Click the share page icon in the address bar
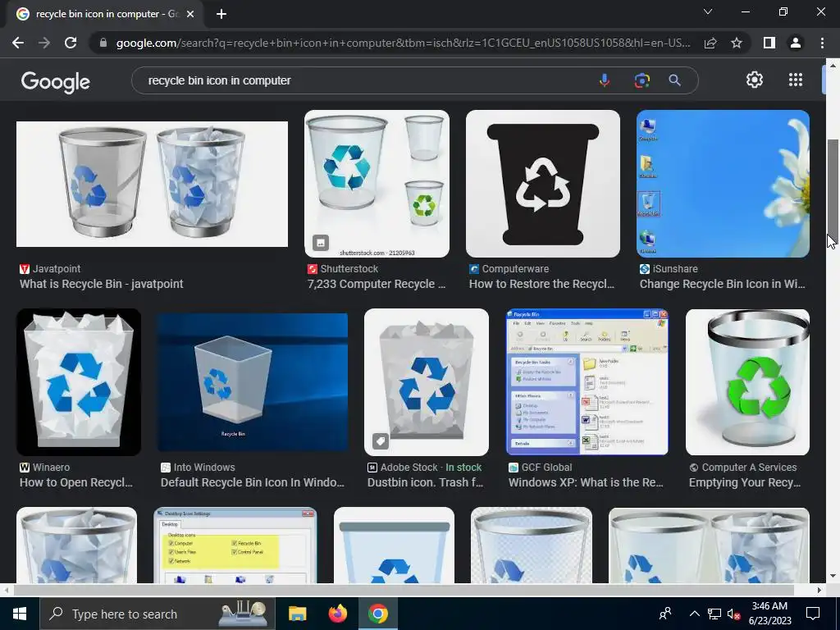 point(710,43)
